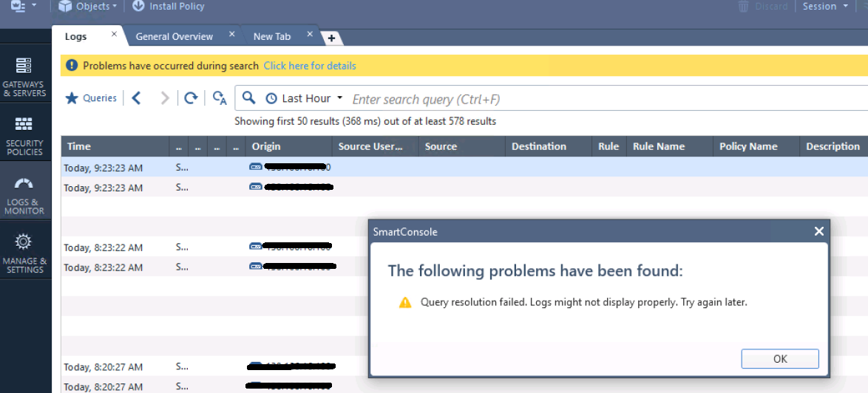Sort by the Source column header

pos(461,146)
